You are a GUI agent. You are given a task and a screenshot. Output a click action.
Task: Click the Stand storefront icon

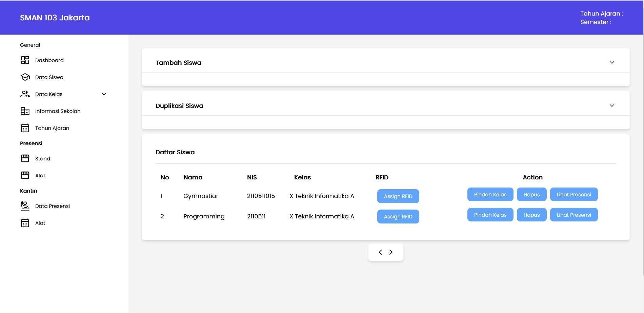(25, 158)
